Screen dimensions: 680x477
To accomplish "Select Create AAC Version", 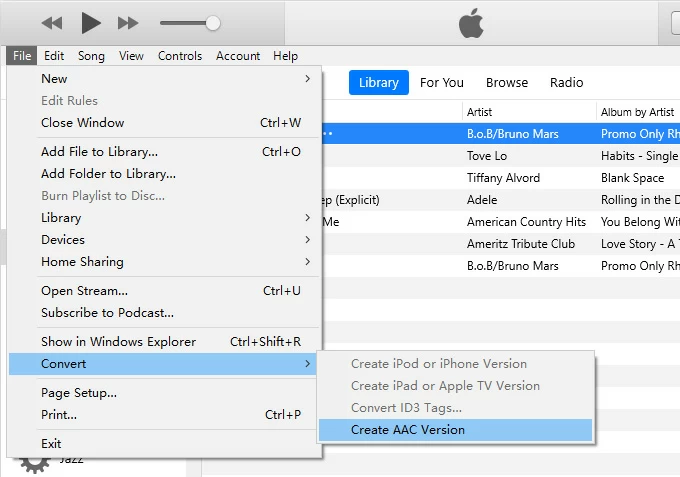I will (x=408, y=430).
